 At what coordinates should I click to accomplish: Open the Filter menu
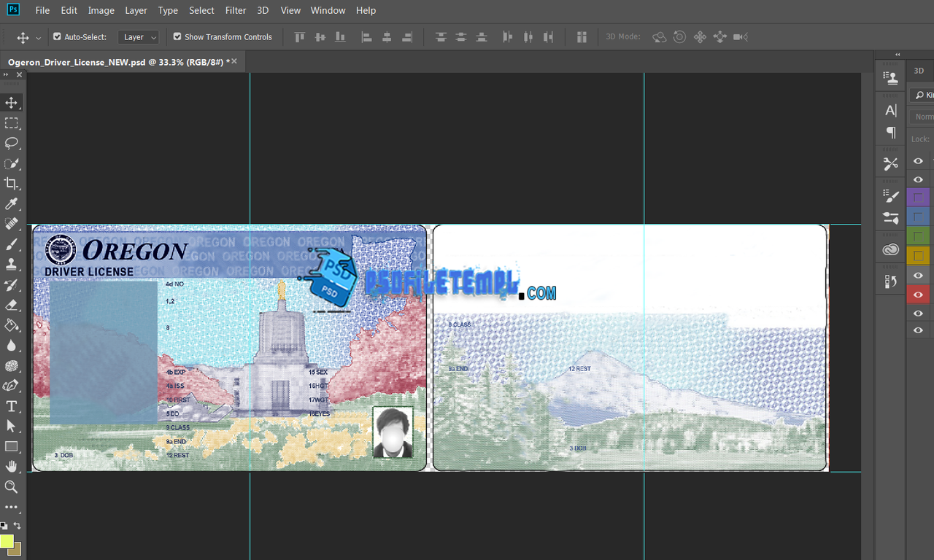pos(236,10)
